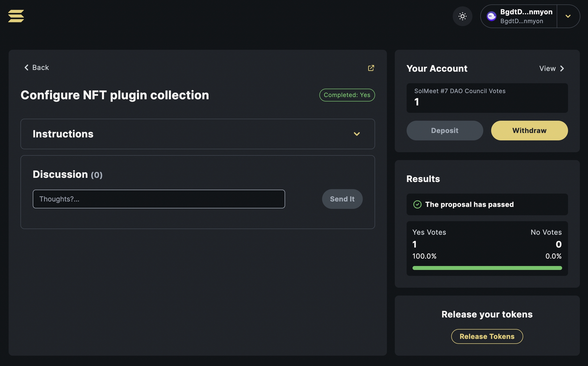Click the Completed: Yes status badge
Viewport: 588px width, 366px height.
click(x=347, y=95)
